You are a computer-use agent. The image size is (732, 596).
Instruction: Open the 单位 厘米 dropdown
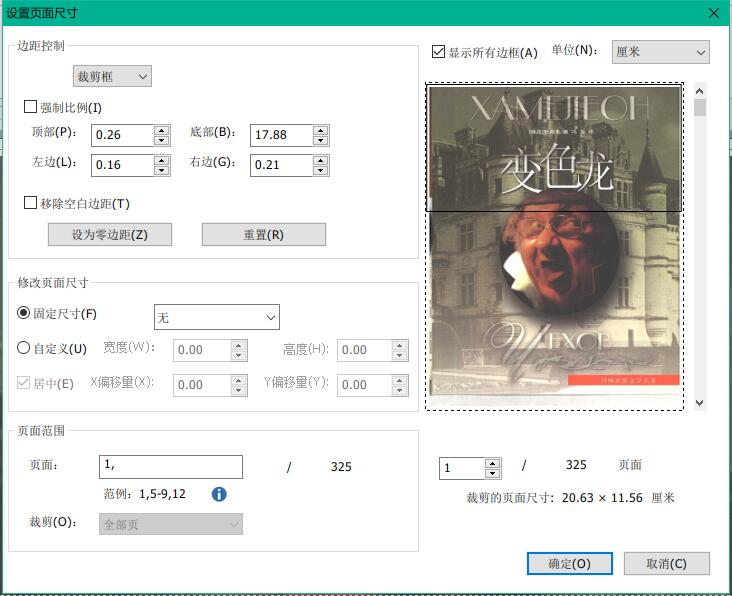(x=661, y=52)
